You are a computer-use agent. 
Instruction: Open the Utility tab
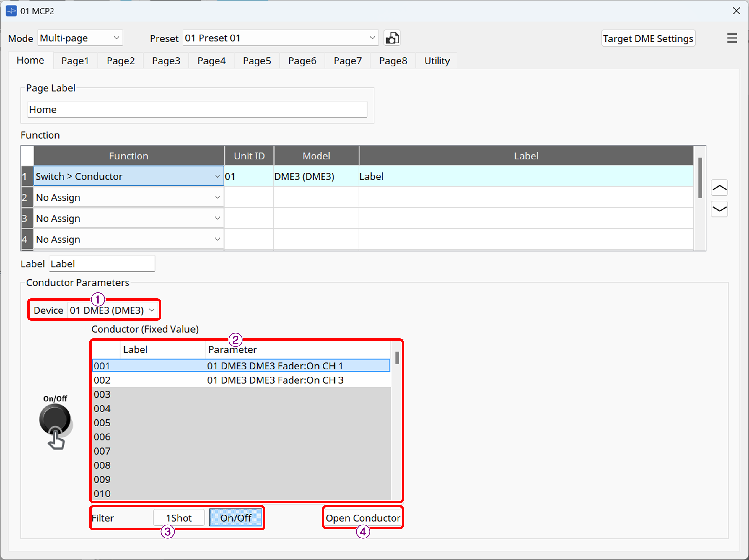tap(437, 61)
